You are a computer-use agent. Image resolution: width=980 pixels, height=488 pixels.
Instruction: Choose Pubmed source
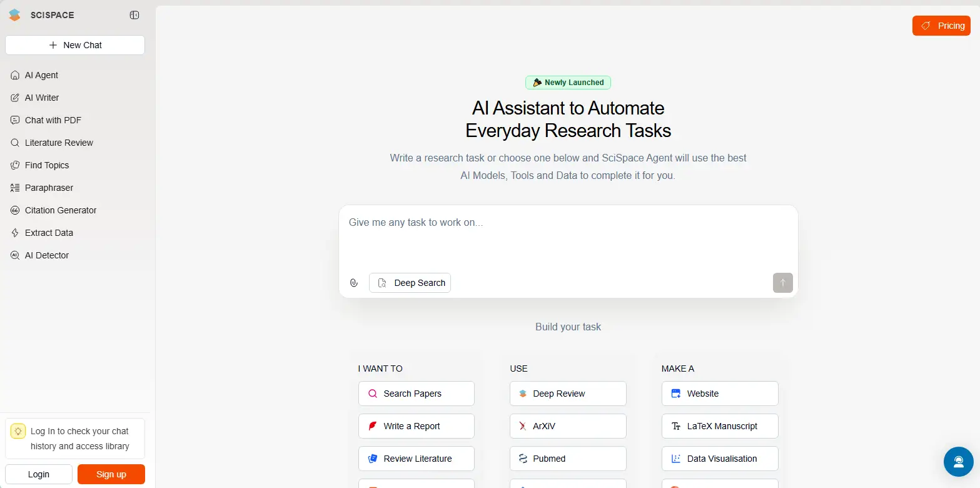[568, 459]
